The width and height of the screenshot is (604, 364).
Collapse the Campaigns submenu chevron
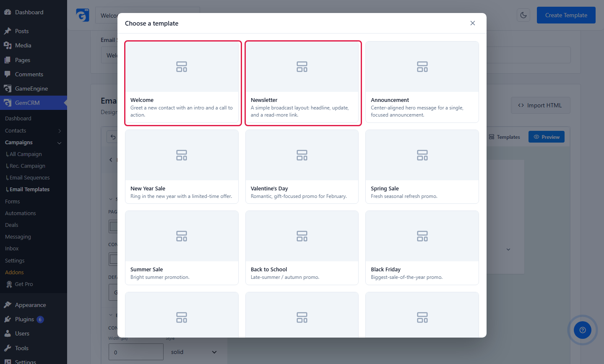coord(60,143)
